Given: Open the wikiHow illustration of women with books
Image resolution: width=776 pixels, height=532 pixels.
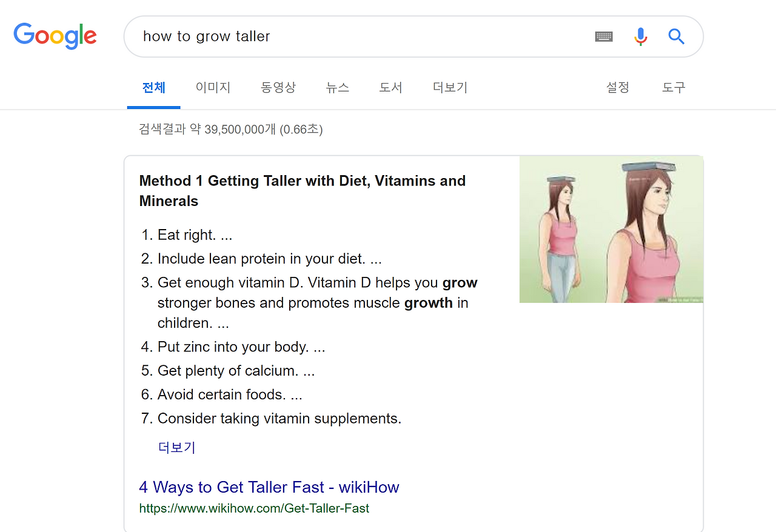Looking at the screenshot, I should (x=611, y=230).
